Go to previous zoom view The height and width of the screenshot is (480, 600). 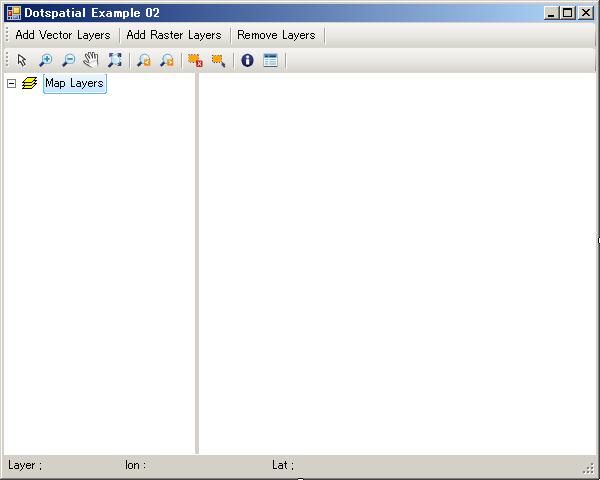point(144,61)
